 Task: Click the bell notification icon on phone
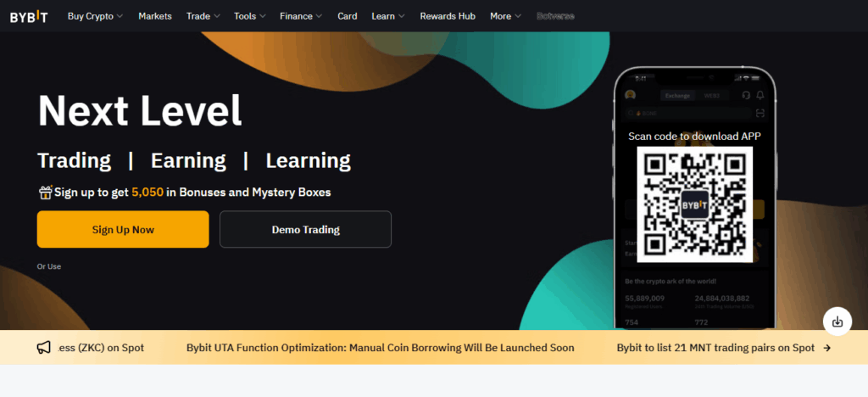pos(760,95)
